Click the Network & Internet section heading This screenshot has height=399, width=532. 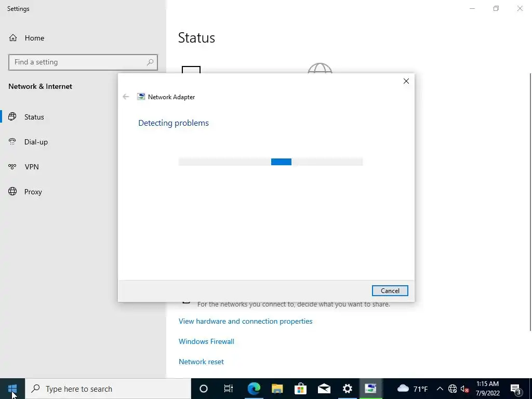pos(41,86)
